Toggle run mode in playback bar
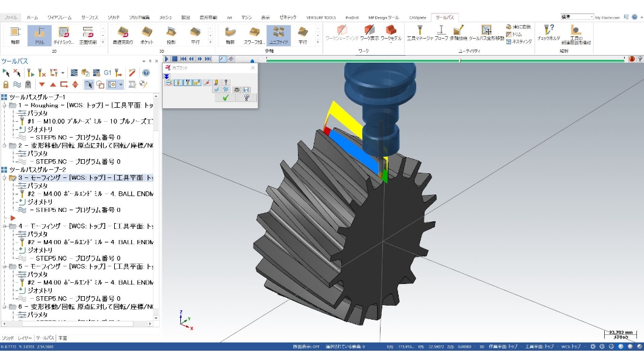Screen dimensions: 644x363 coord(231,59)
